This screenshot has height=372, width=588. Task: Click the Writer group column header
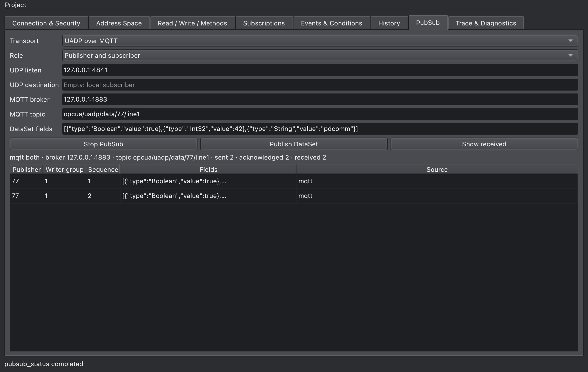coord(64,170)
